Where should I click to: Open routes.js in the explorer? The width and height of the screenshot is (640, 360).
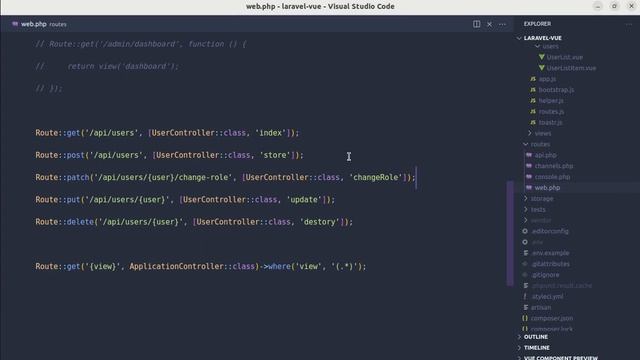pos(551,111)
